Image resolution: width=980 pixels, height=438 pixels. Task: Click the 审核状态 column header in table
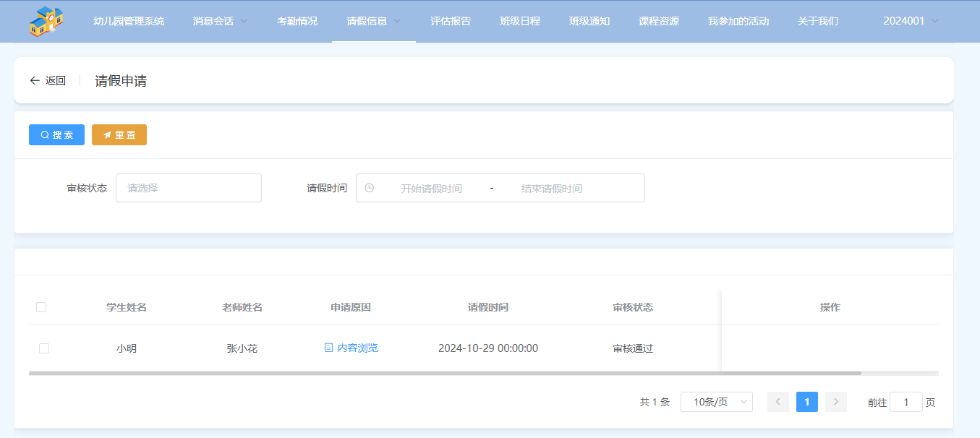(633, 307)
